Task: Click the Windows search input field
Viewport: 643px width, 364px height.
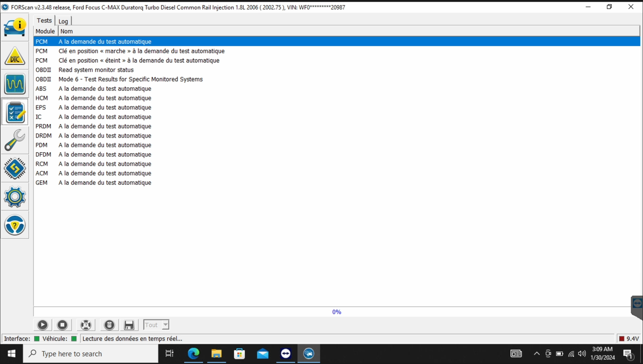Action: click(x=90, y=353)
